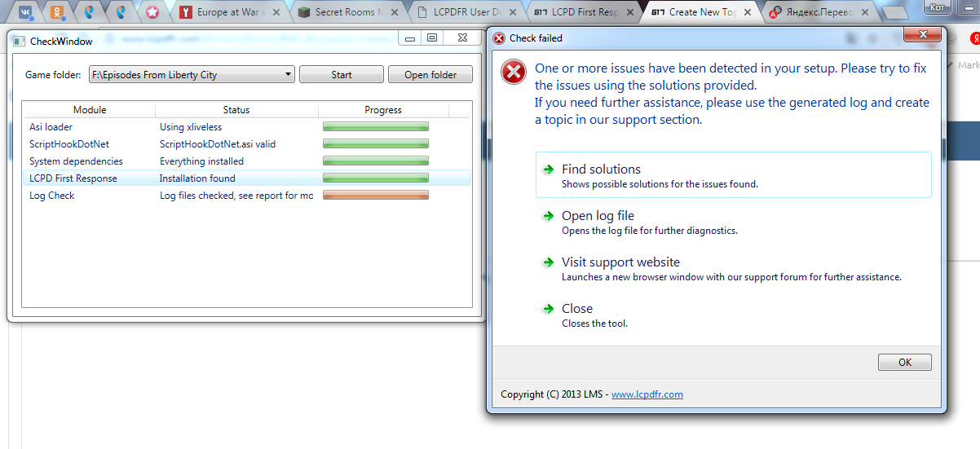The height and width of the screenshot is (449, 980).
Task: Choose the Find solutions option
Action: point(733,174)
